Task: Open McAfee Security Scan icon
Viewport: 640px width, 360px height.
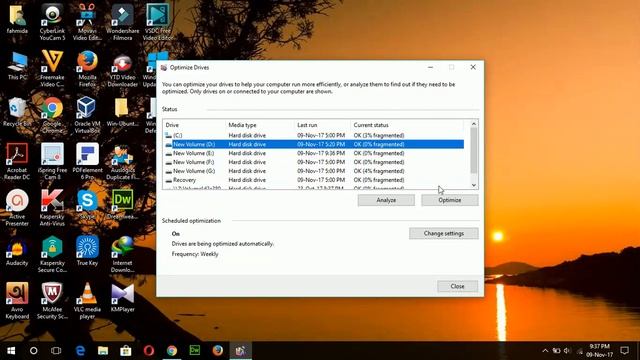Action: click(52, 301)
